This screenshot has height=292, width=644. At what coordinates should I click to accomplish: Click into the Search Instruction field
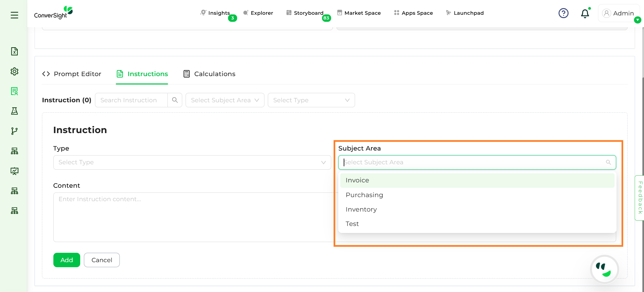[x=131, y=100]
